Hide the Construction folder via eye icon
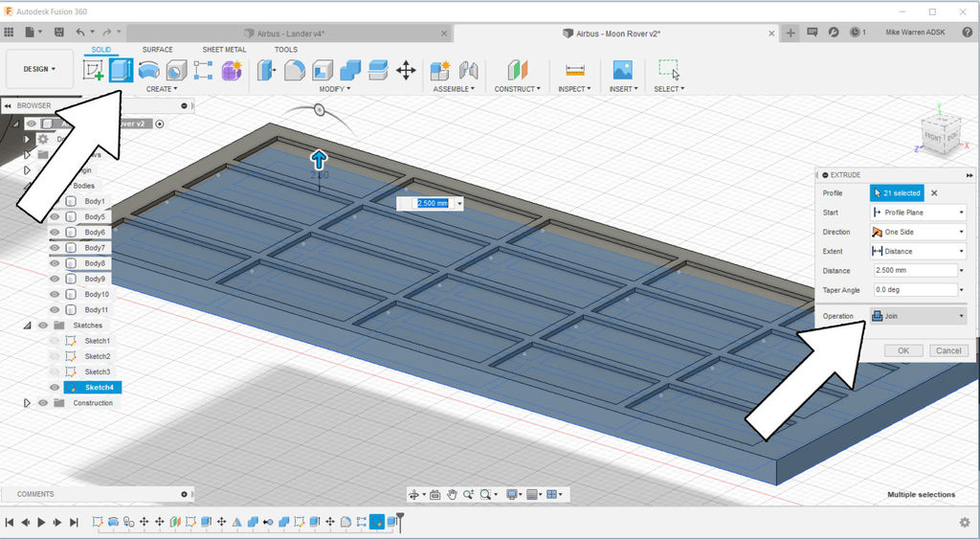Viewport: 980px width, 539px height. tap(43, 403)
